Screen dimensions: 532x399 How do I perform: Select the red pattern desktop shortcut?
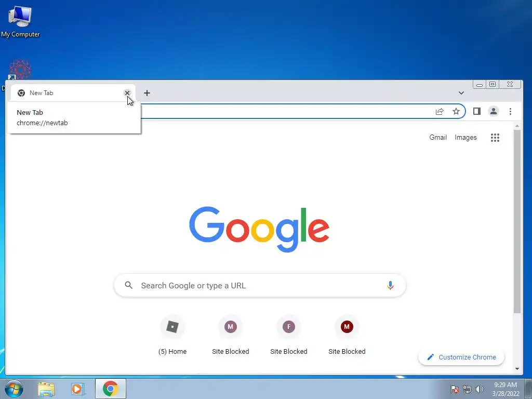[x=20, y=70]
